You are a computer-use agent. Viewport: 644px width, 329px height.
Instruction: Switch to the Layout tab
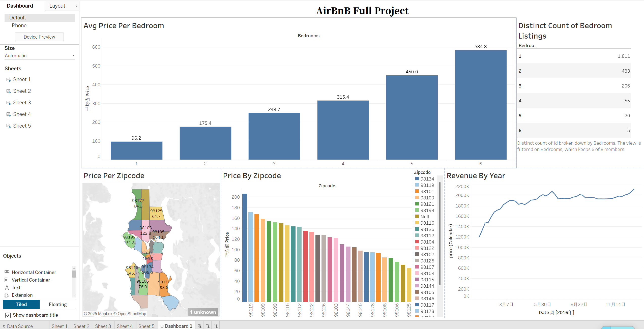point(57,6)
